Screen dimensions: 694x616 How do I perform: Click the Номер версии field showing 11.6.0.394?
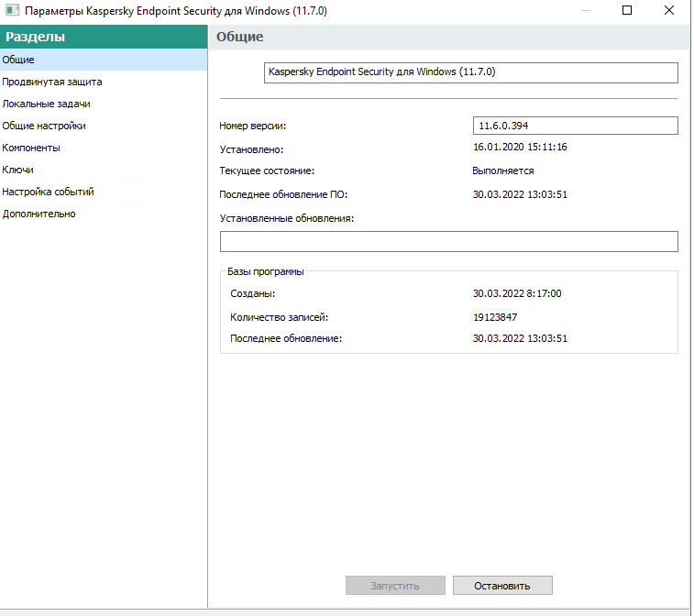(575, 126)
